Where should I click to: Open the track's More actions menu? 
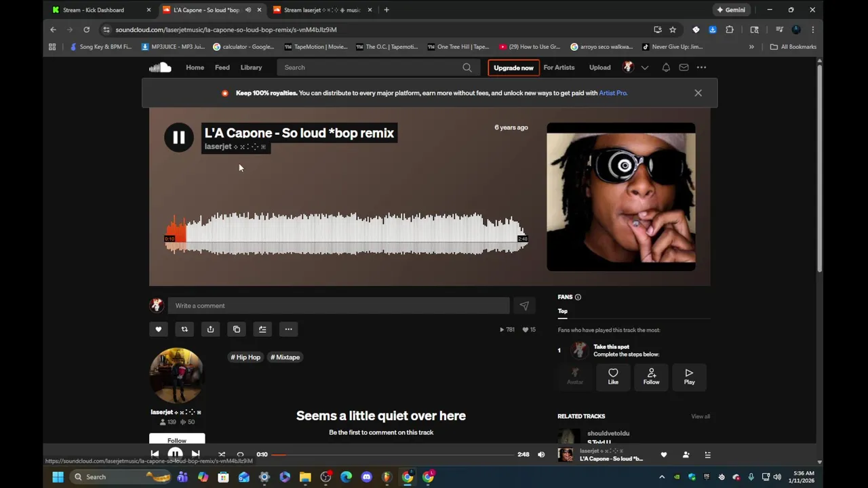tap(288, 329)
